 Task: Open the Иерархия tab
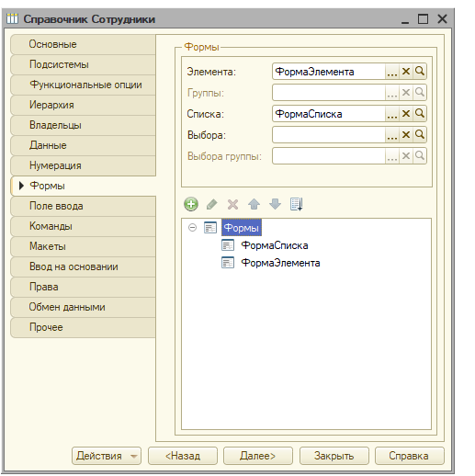click(x=83, y=105)
